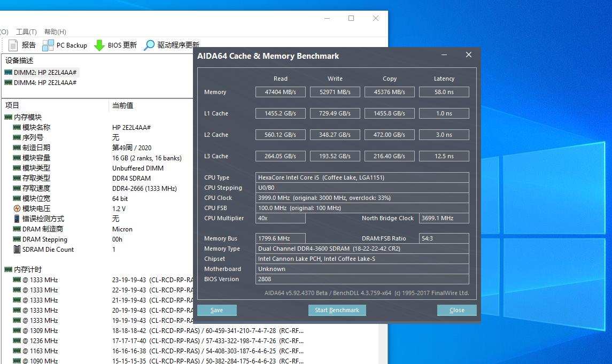Maximize the AIDA64 main window

click(x=351, y=18)
